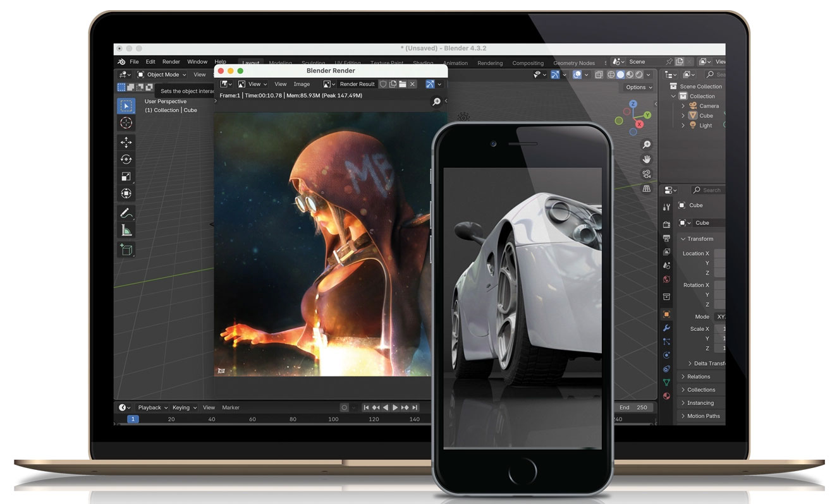Toggle auto keying record button

pos(345,407)
